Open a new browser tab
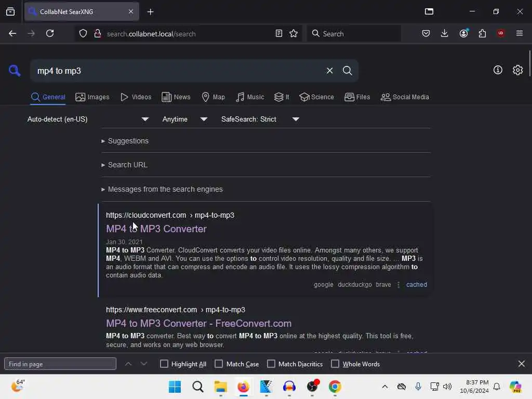The height and width of the screenshot is (399, 532). click(x=150, y=12)
